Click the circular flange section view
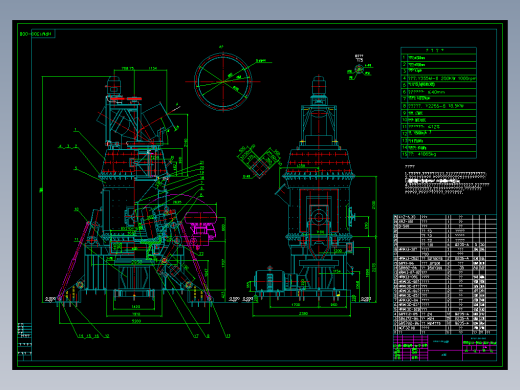The width and height of the screenshot is (520, 390). click(223, 82)
